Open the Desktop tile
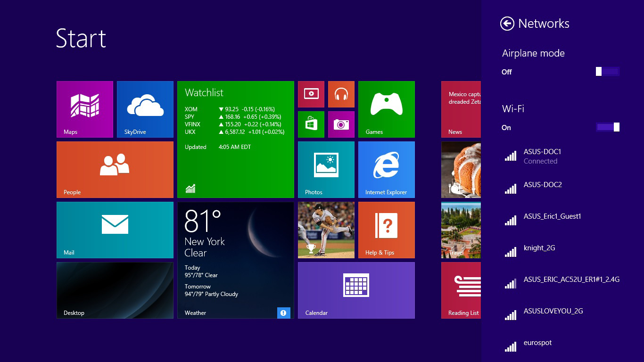644x362 pixels. click(115, 290)
